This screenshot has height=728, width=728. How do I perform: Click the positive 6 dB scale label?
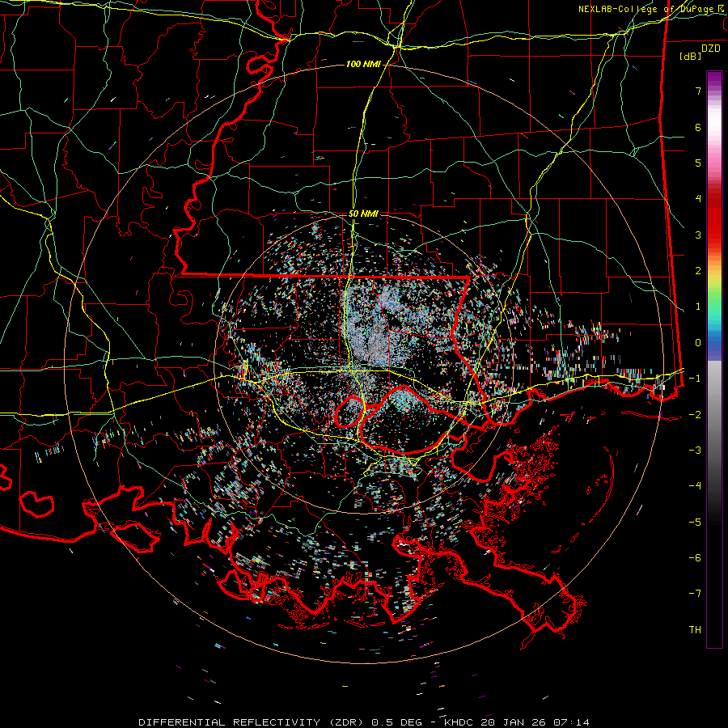[698, 127]
